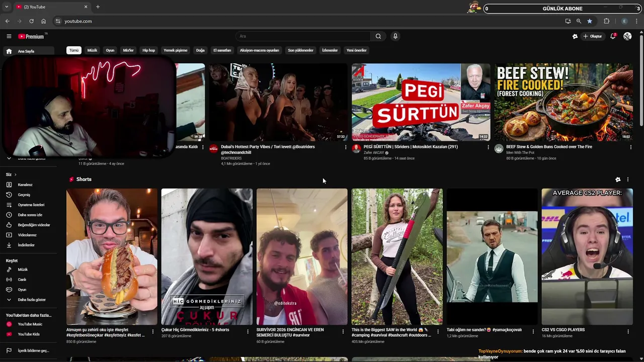The width and height of the screenshot is (644, 362).
Task: Select the Hip hop filter chip
Action: (148, 50)
